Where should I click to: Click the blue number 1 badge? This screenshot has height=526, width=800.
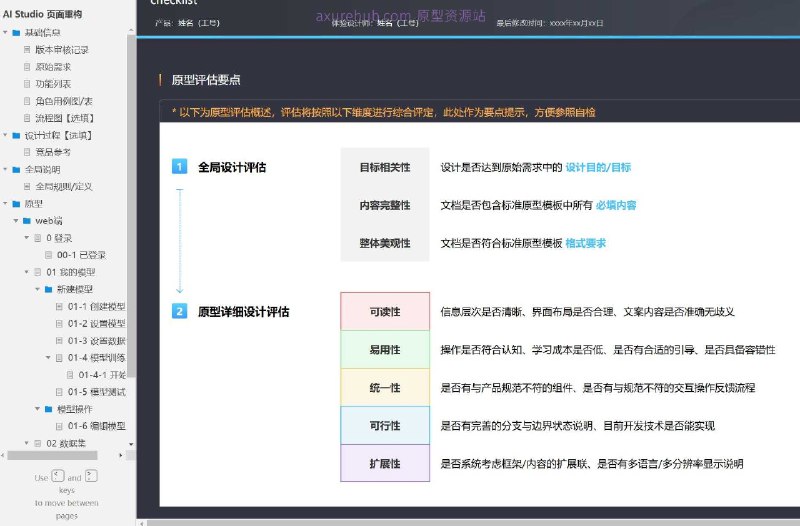click(x=179, y=166)
